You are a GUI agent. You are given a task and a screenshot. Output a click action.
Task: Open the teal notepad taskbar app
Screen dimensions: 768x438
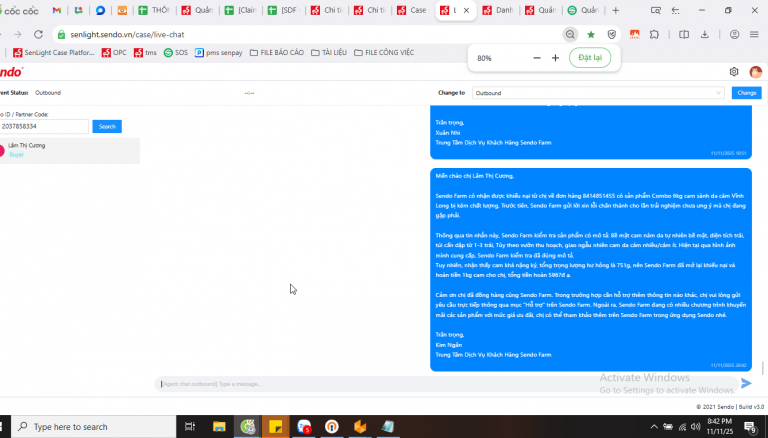coord(388,427)
